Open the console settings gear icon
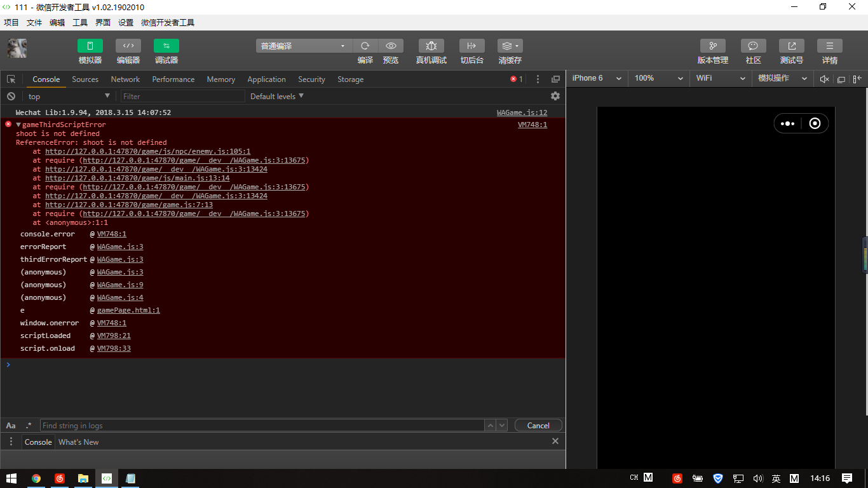Screen dimensions: 868x488 point(555,96)
